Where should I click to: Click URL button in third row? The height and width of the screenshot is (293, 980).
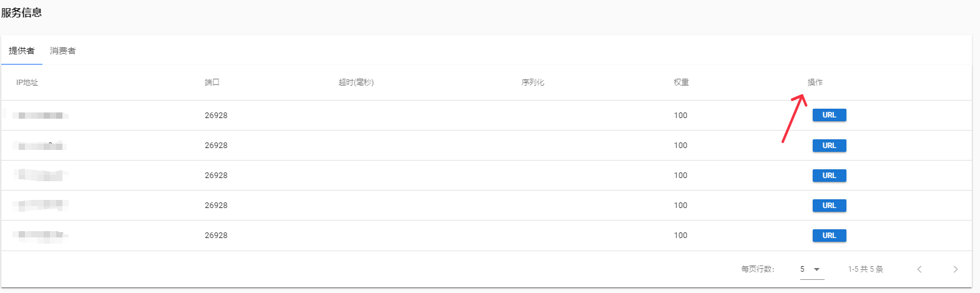(x=829, y=176)
